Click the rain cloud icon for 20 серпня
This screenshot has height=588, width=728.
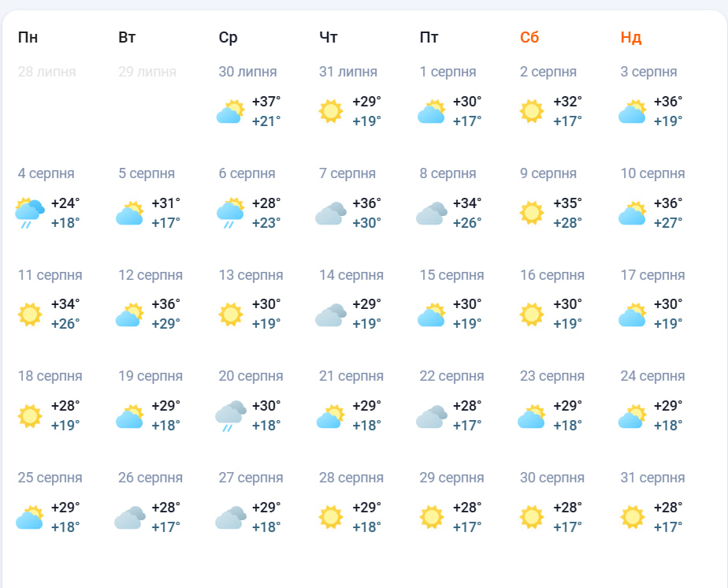tap(231, 416)
